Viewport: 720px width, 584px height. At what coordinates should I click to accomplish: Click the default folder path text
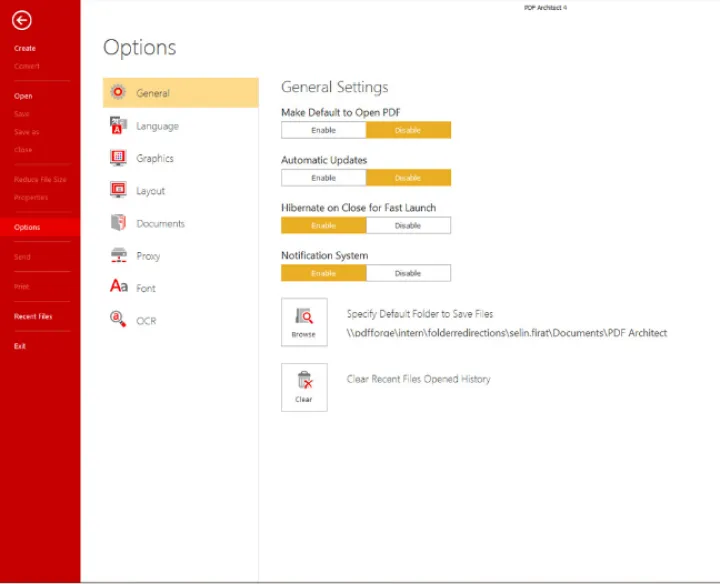pos(506,333)
